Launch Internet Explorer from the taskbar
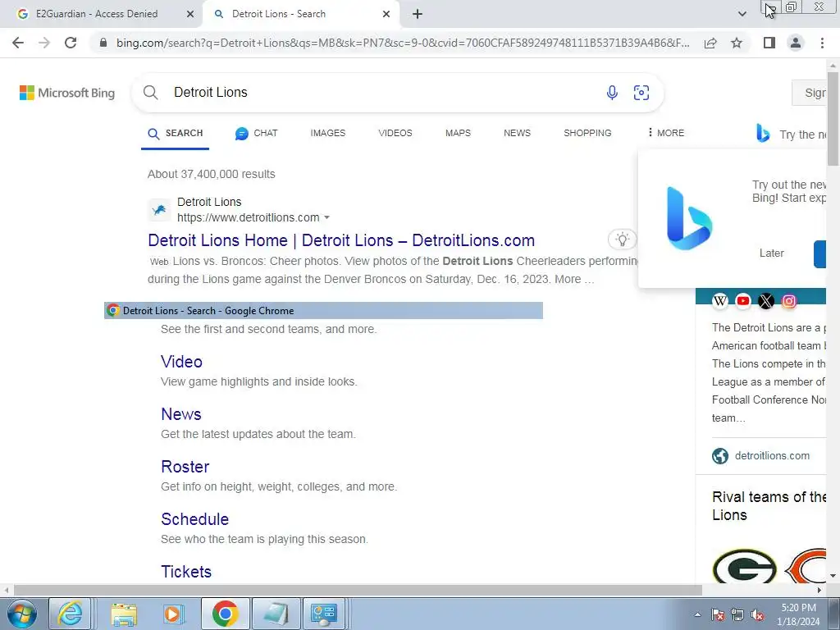 click(x=71, y=614)
